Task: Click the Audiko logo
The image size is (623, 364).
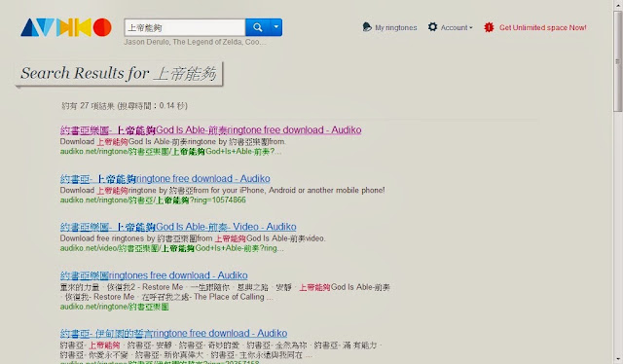Action: pos(66,27)
